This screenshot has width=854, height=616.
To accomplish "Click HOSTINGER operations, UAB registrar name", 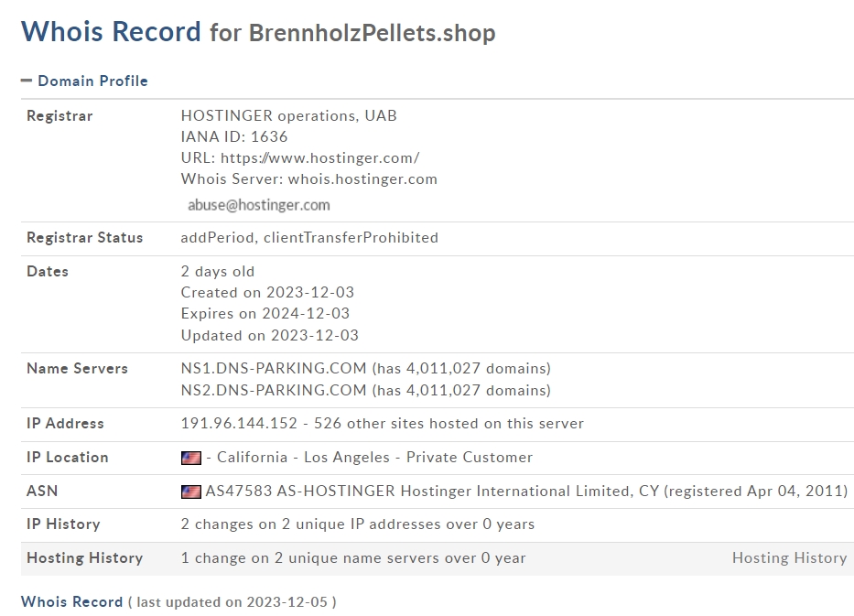I will (288, 115).
